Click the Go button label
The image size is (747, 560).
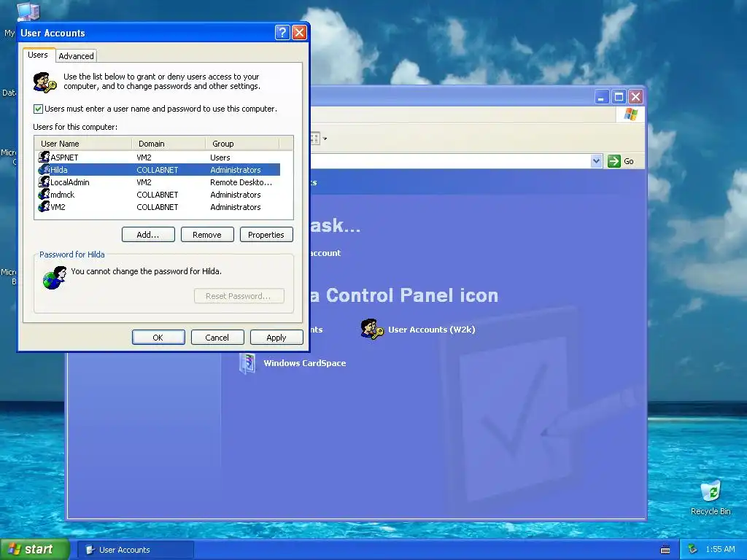click(628, 161)
